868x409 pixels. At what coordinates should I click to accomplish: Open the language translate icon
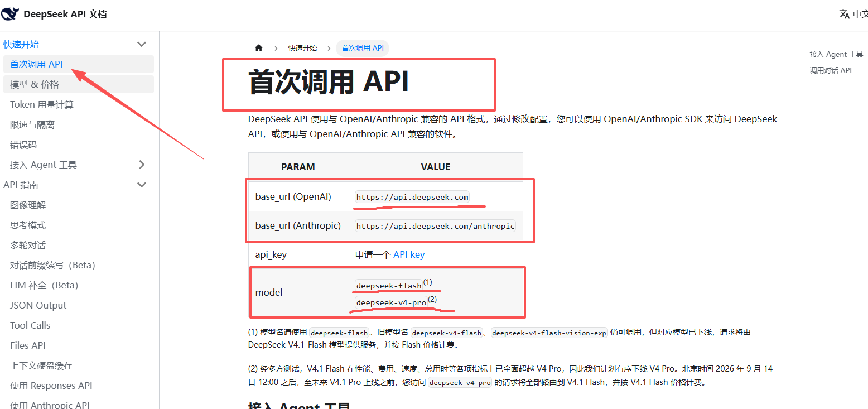pos(845,14)
